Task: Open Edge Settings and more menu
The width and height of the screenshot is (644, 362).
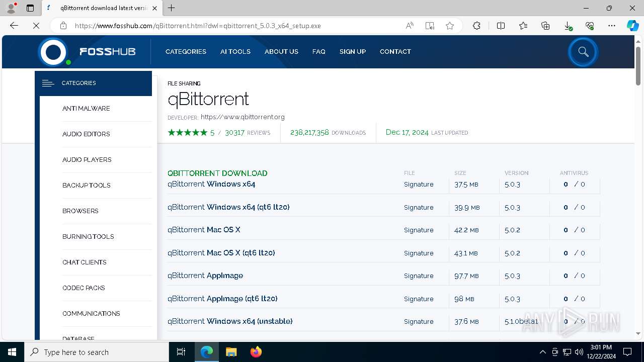Action: [x=612, y=26]
